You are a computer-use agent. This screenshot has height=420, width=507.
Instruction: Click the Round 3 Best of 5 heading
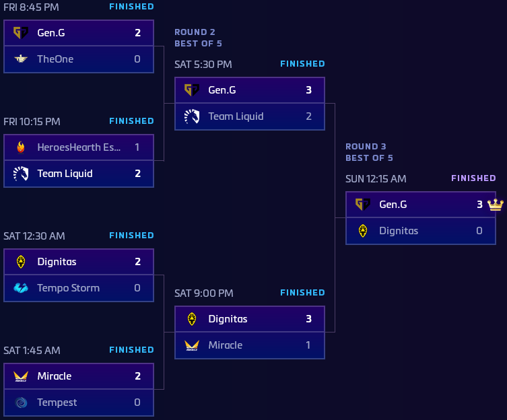tap(369, 152)
